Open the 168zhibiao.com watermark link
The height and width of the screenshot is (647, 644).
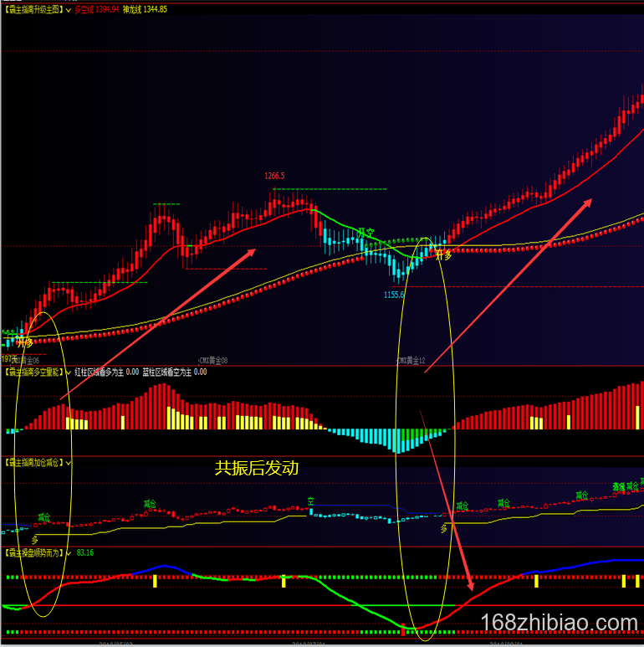pos(560,624)
